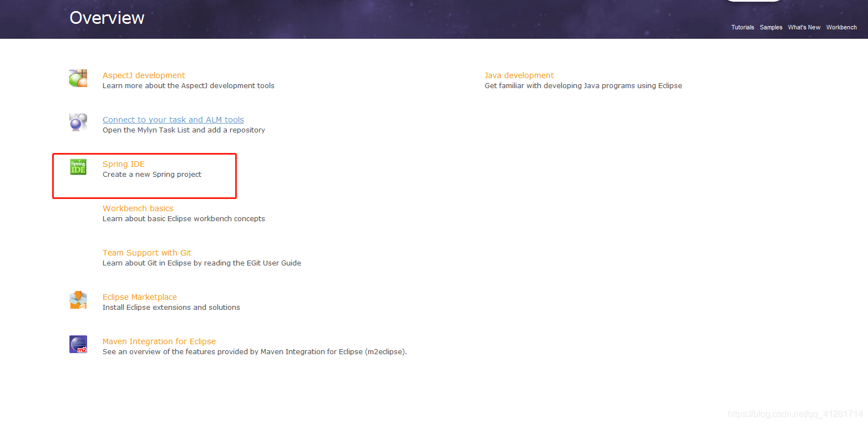Open Team Support with Git link

click(x=147, y=253)
